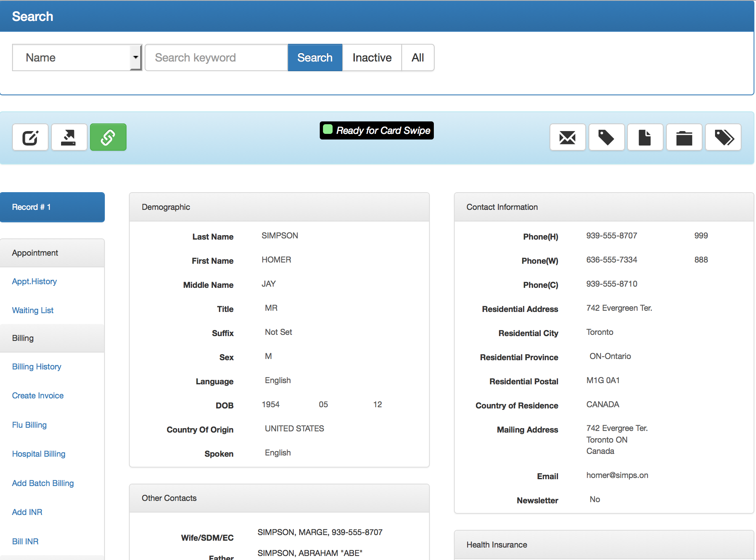Open Hospital Billing in sidebar
Screen dimensions: 756x560
click(39, 454)
